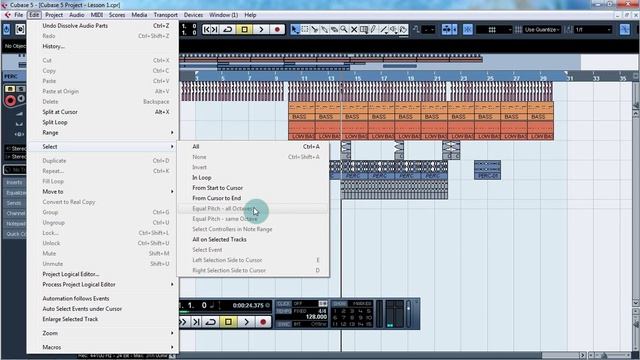Open the Use Quantize dropdown
This screenshot has height=360, width=640.
(x=543, y=30)
